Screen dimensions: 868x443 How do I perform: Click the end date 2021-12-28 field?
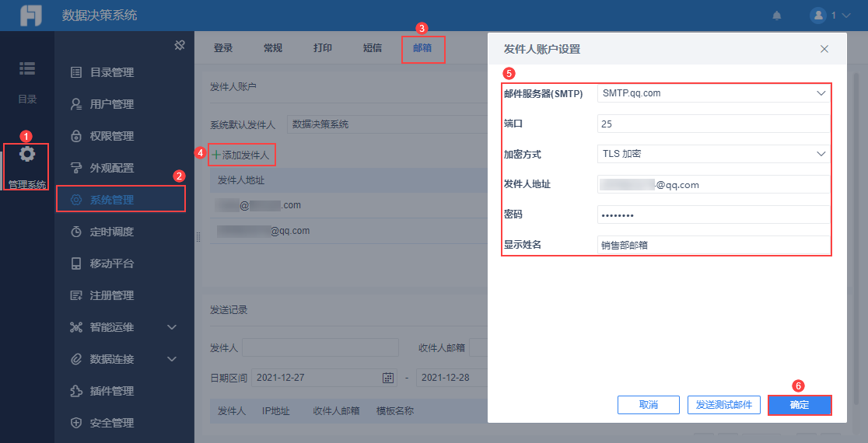pyautogui.click(x=452, y=378)
